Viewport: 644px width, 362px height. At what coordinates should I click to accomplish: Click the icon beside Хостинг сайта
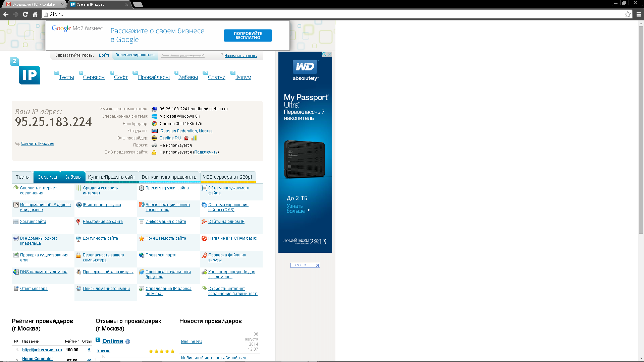(x=16, y=222)
